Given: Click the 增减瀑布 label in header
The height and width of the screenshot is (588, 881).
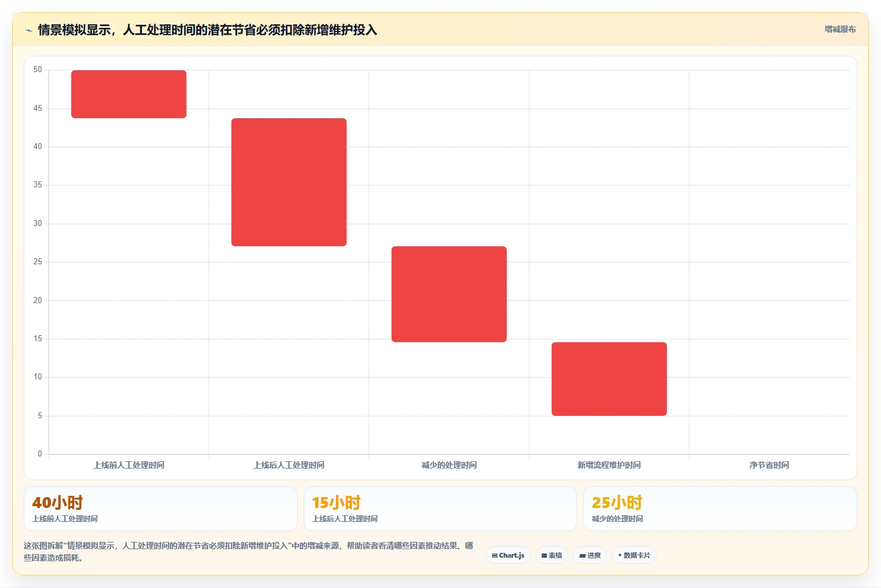Looking at the screenshot, I should pos(840,29).
